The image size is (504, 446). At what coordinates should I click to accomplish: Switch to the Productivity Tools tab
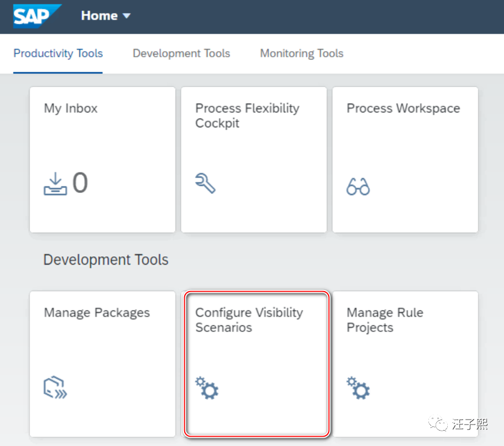point(58,53)
